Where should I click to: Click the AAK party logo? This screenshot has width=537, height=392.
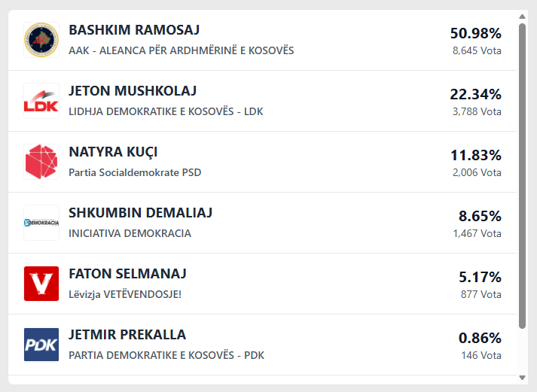tap(41, 40)
